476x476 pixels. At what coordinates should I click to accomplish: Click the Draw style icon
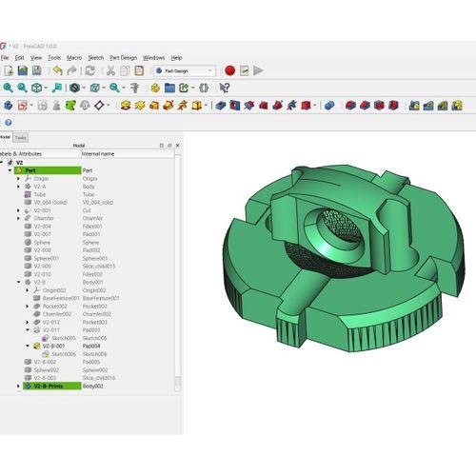coord(75,88)
